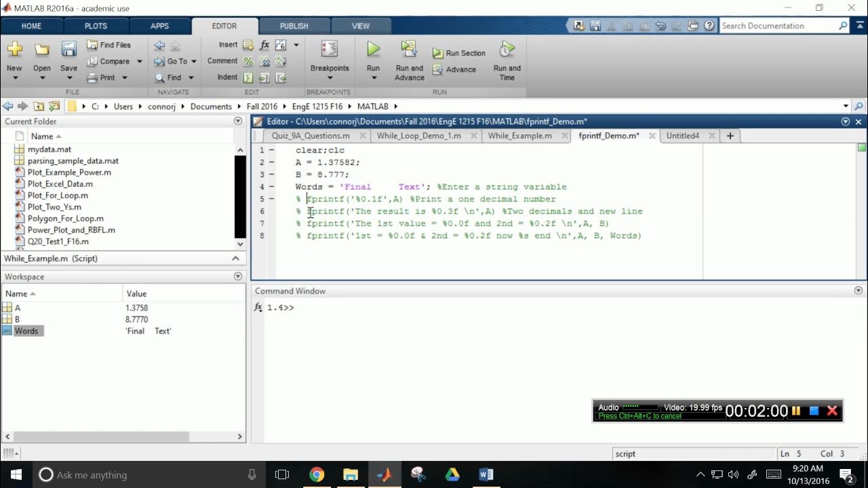This screenshot has width=868, height=488.
Task: Switch to the While_Loop_Demo_1.m tab
Action: [x=418, y=136]
